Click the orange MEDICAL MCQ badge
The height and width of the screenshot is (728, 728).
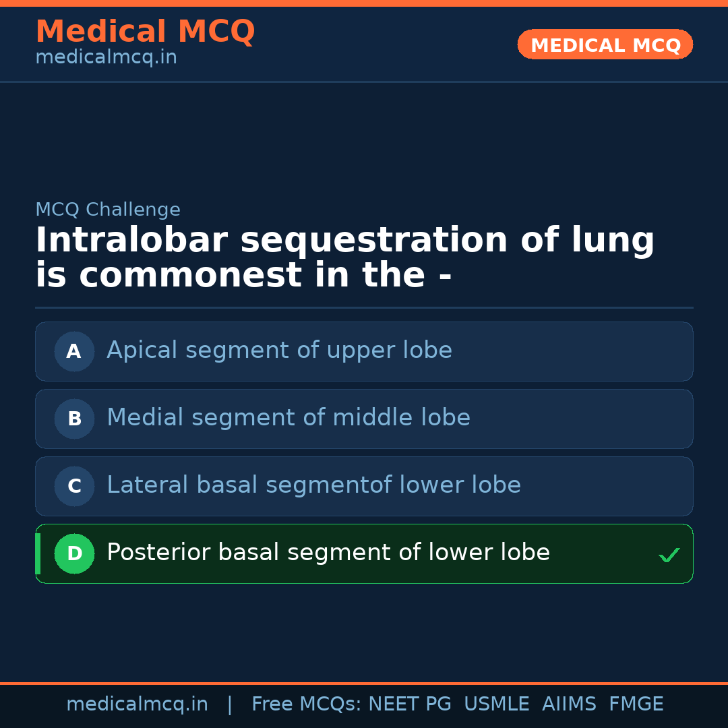tap(605, 45)
